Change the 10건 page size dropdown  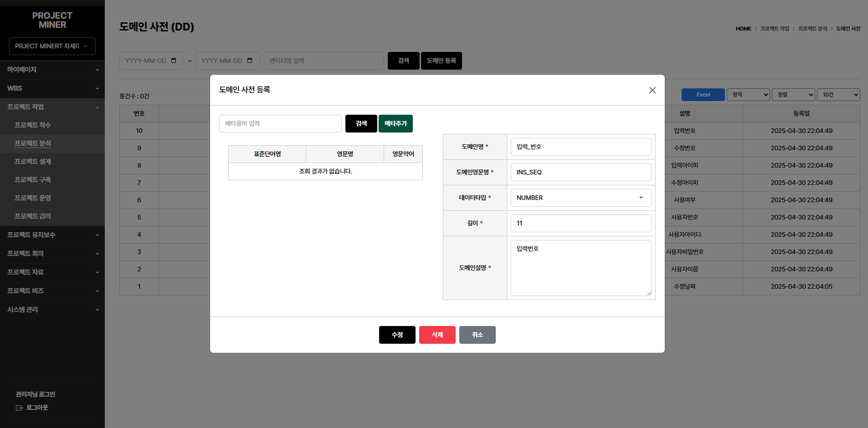pos(838,95)
